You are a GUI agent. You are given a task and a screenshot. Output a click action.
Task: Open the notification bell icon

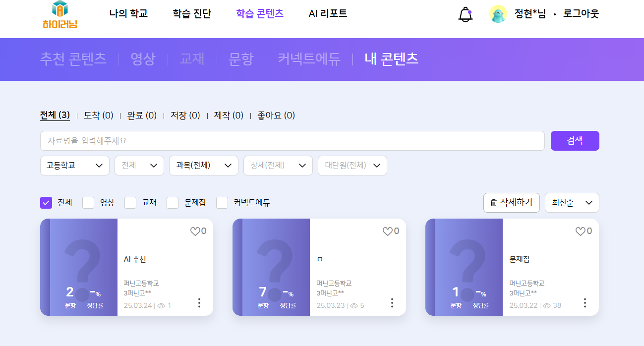point(465,14)
